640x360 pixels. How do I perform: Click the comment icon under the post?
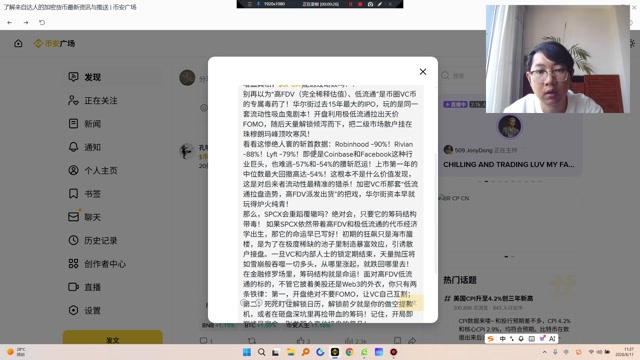(x=204, y=340)
